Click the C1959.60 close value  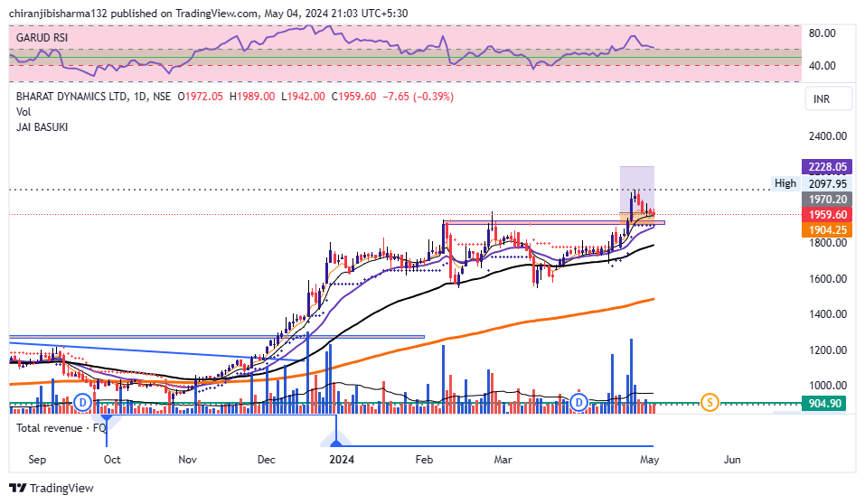(353, 97)
